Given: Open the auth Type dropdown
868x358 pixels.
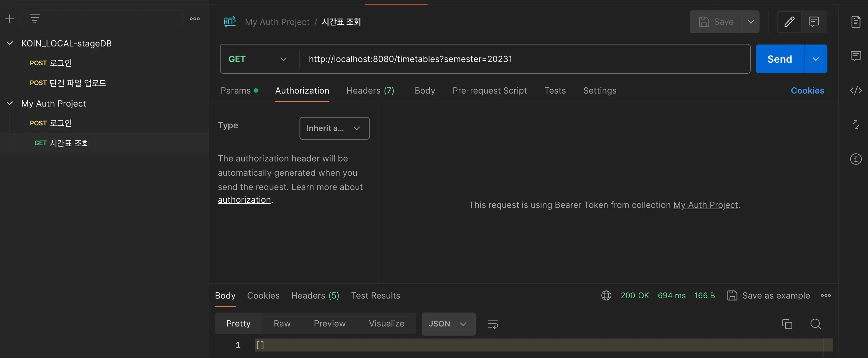Looking at the screenshot, I should (334, 128).
